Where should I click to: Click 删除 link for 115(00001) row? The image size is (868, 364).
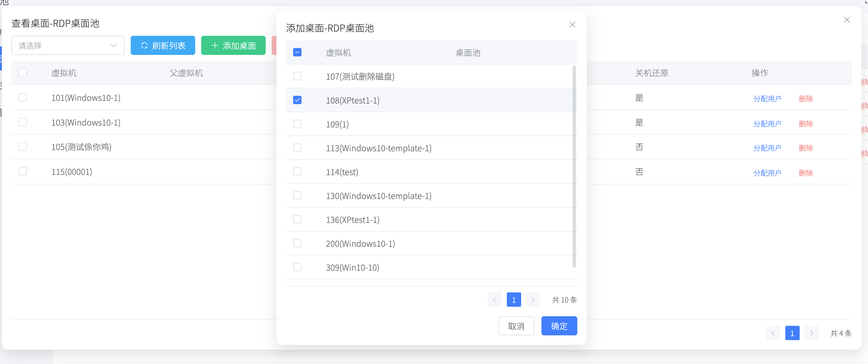[805, 173]
